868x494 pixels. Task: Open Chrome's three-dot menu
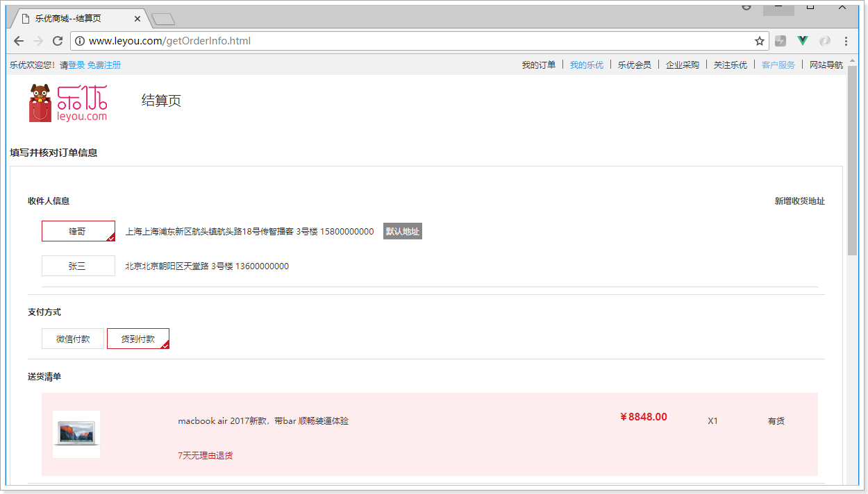(846, 41)
